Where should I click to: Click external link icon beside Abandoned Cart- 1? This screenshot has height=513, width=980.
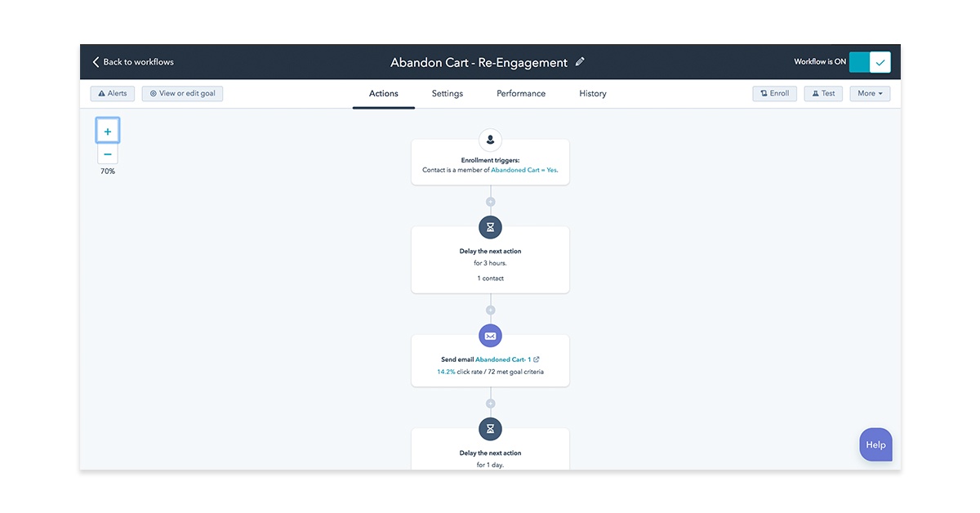(537, 359)
